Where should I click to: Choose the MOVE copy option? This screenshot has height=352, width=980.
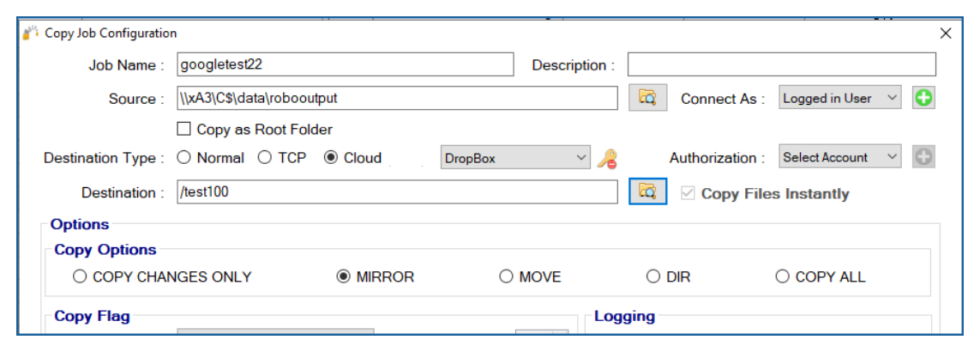[x=506, y=276]
